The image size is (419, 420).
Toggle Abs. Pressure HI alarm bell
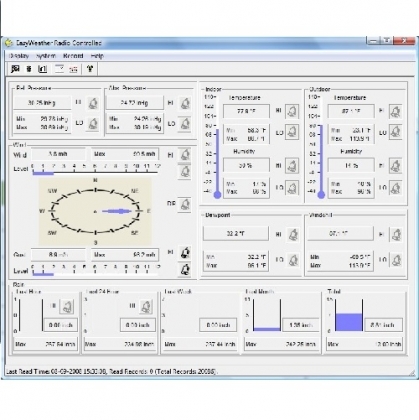click(x=185, y=103)
